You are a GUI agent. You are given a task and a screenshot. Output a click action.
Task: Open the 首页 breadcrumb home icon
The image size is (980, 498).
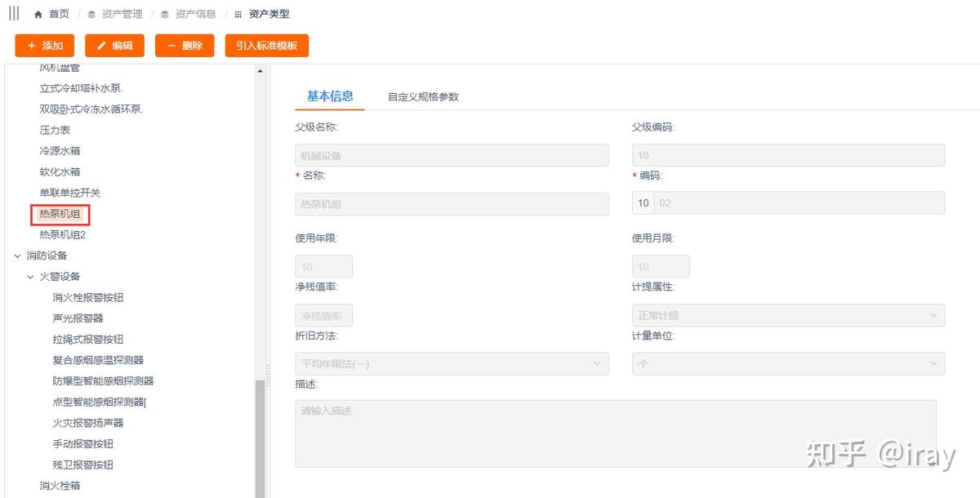[38, 15]
